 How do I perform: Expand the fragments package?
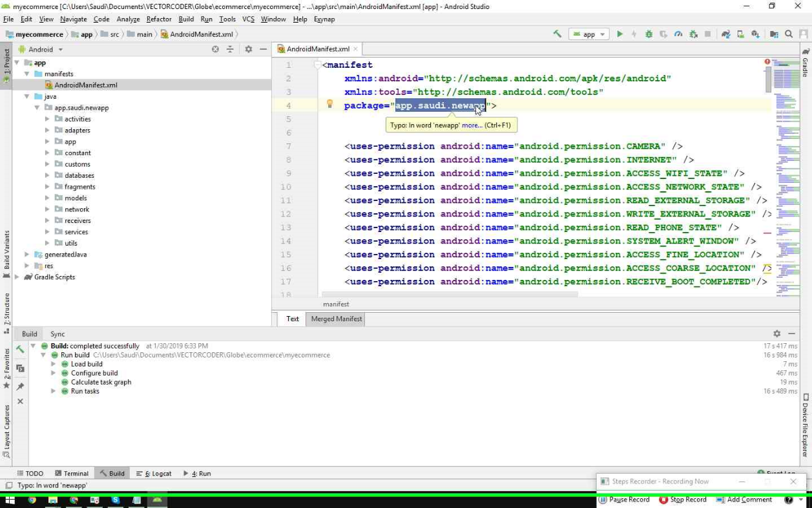coord(47,187)
